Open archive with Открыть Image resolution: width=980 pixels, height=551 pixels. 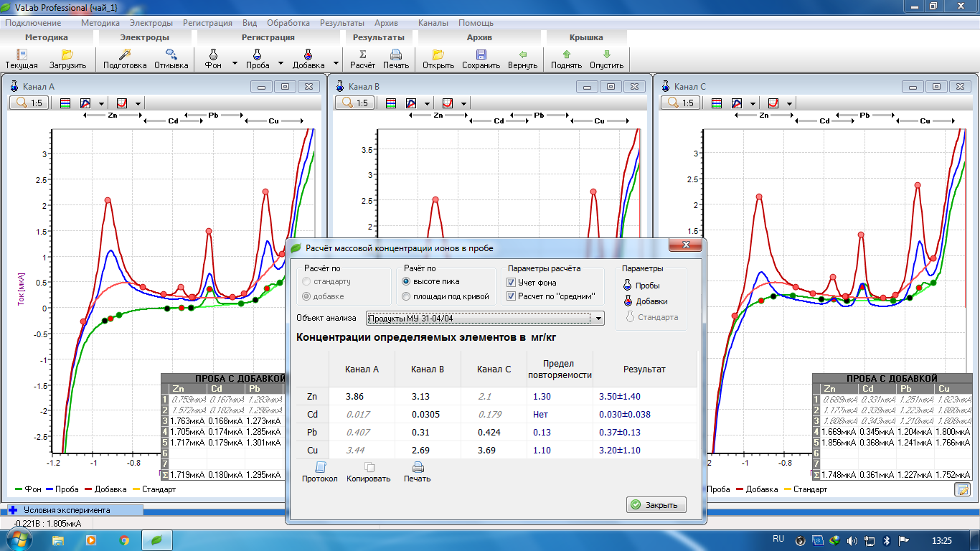(438, 59)
